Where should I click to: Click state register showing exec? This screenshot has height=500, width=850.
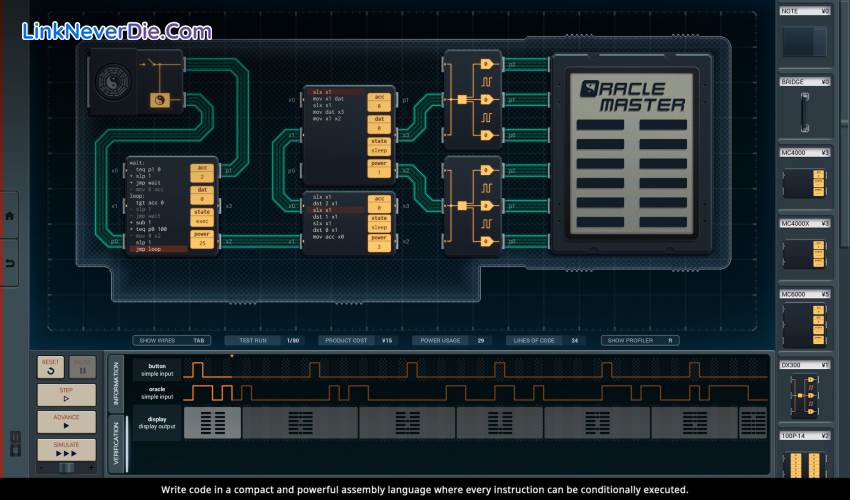click(202, 216)
